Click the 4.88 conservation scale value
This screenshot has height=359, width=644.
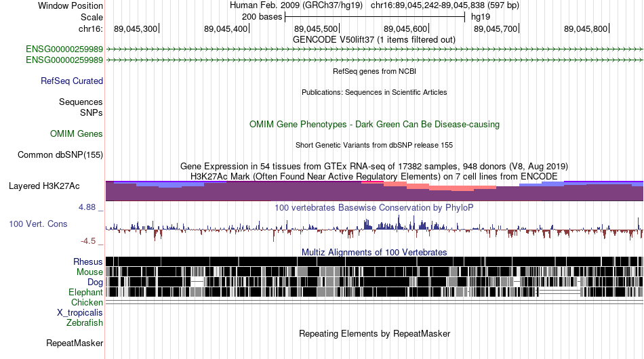pyautogui.click(x=87, y=207)
